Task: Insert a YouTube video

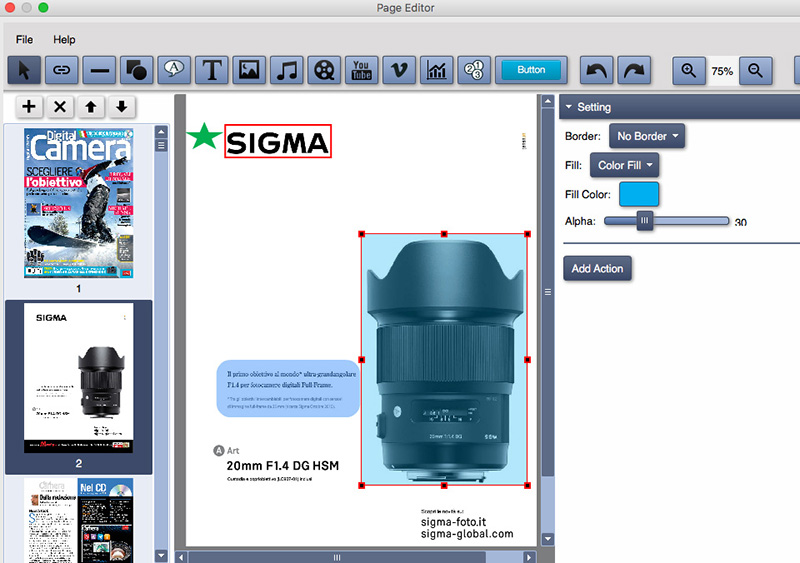Action: [x=362, y=70]
